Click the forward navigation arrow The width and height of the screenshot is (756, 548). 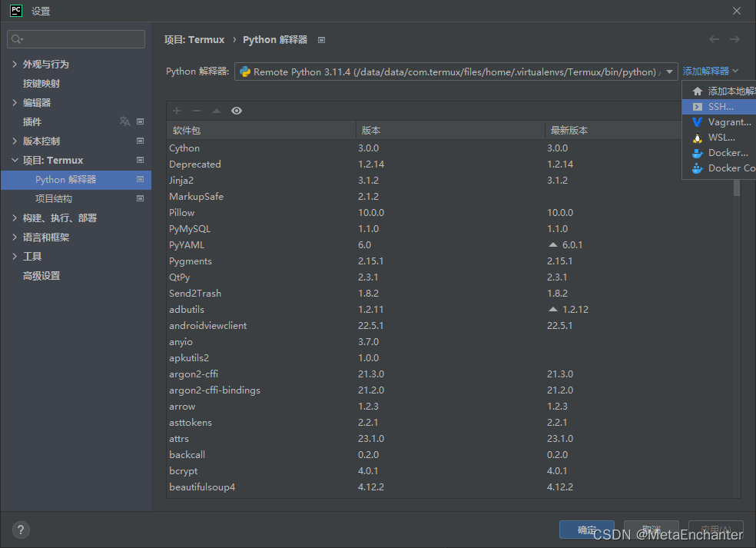(x=734, y=39)
